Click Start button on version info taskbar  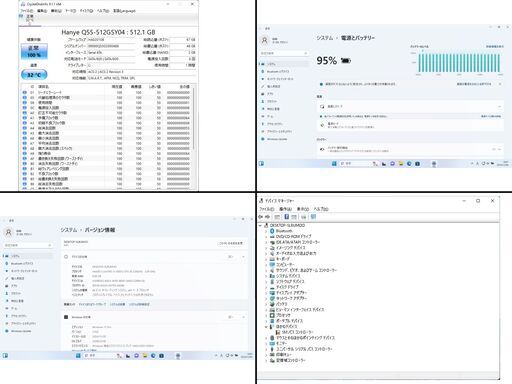(78, 356)
